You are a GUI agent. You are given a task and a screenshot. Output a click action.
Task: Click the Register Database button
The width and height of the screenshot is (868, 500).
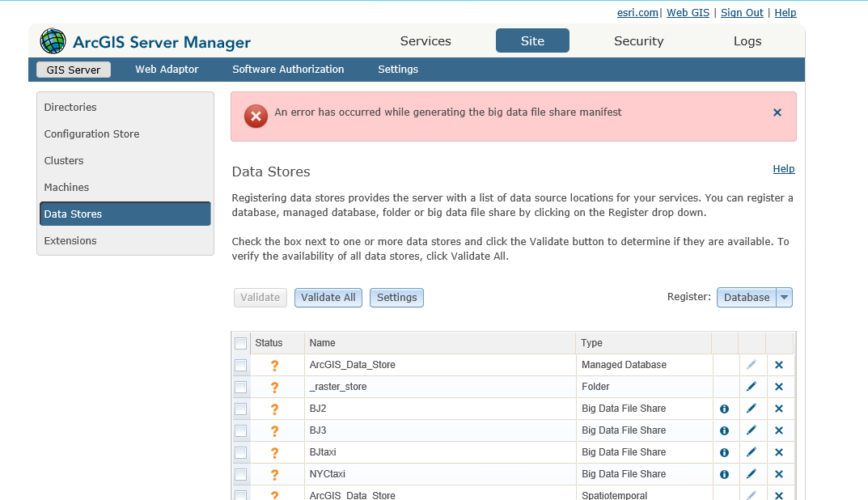(747, 298)
